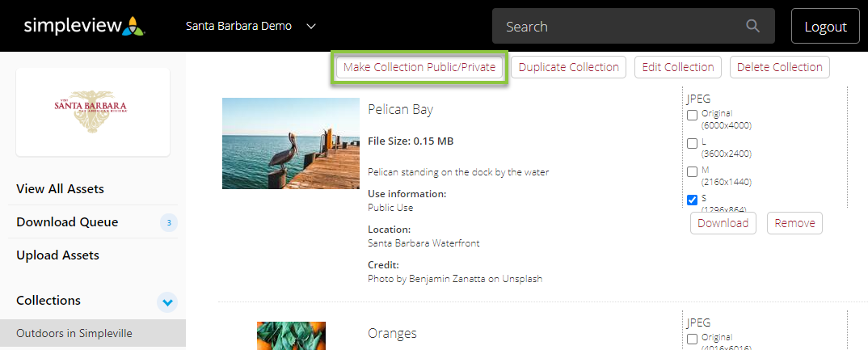Click the Photo by Benjamin Zanatta credit text
This screenshot has height=350, width=868.
455,279
